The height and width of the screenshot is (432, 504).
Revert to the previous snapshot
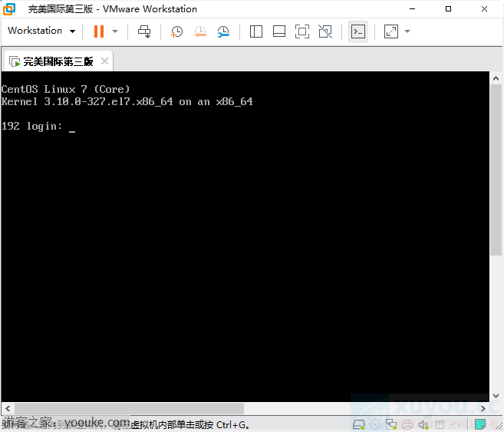pos(200,31)
